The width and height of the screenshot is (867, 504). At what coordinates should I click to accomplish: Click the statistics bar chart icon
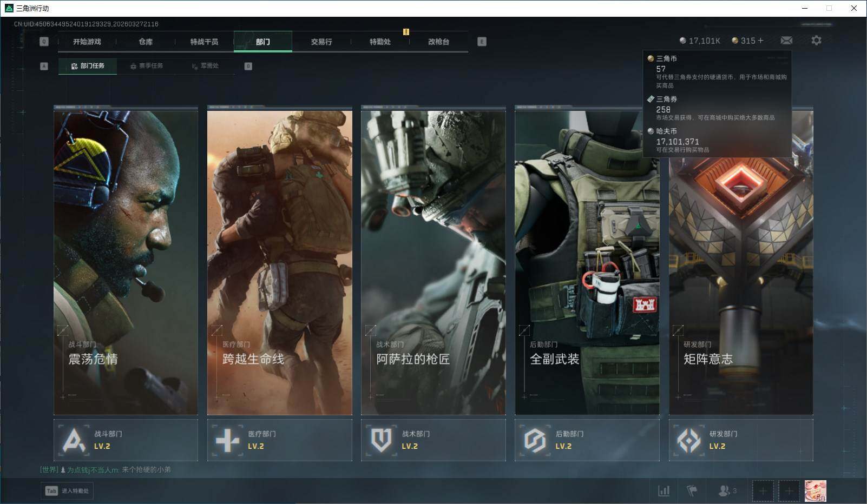[664, 490]
